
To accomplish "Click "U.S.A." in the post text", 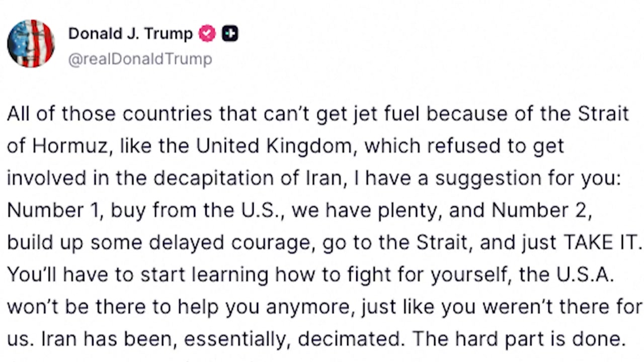I will click(x=585, y=275).
